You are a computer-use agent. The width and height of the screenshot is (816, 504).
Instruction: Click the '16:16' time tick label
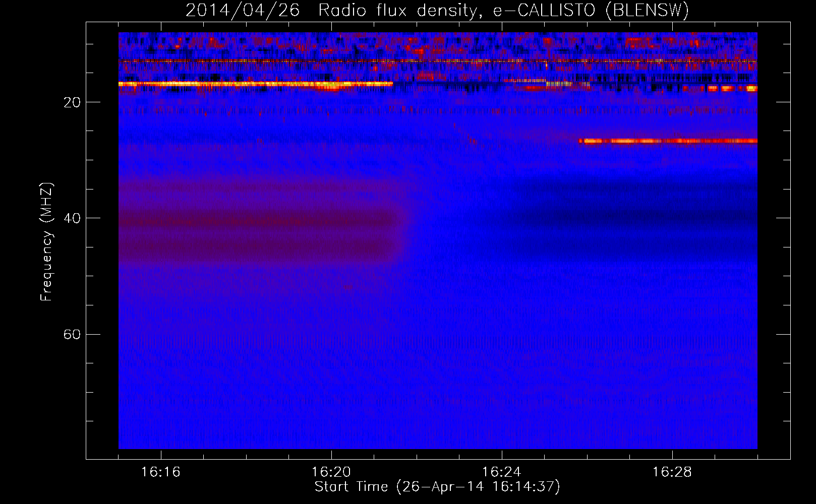click(161, 472)
